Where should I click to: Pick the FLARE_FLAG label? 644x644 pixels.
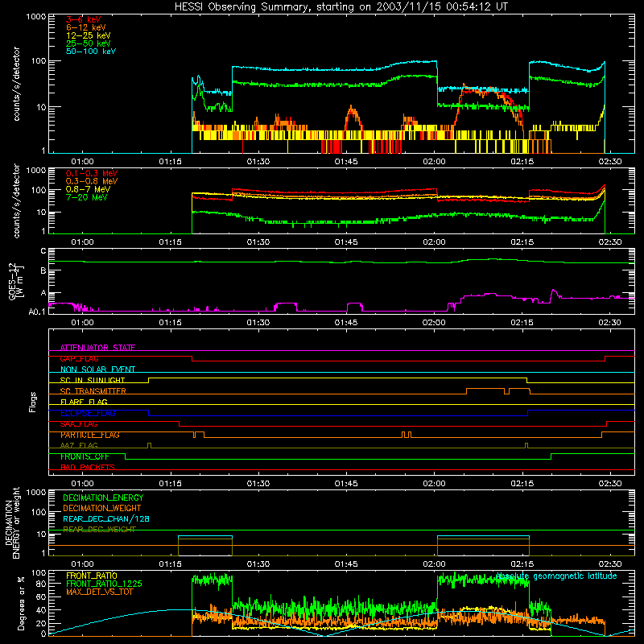pyautogui.click(x=84, y=402)
